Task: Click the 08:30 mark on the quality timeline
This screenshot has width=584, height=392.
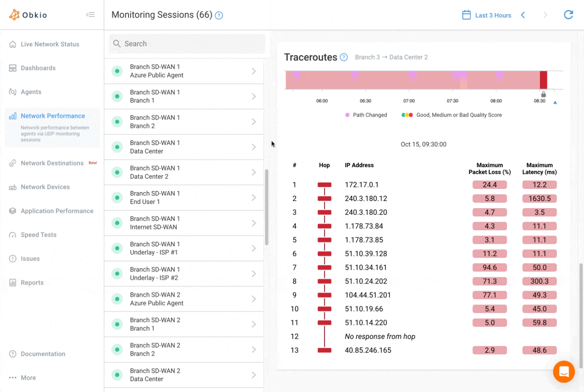Action: (x=540, y=101)
